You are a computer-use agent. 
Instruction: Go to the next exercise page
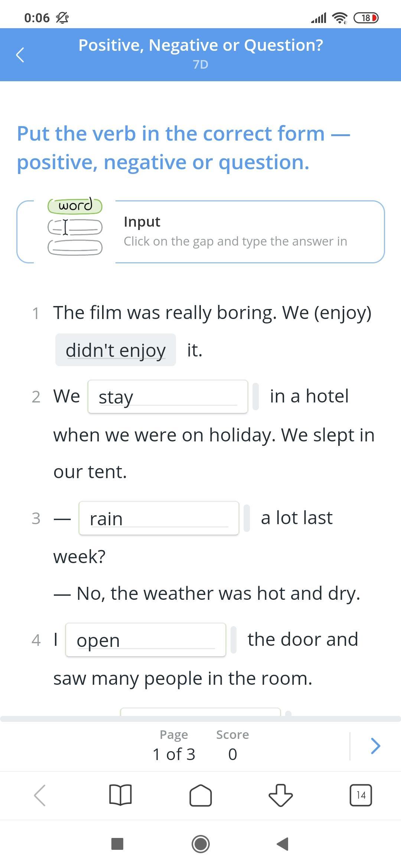coord(375,746)
